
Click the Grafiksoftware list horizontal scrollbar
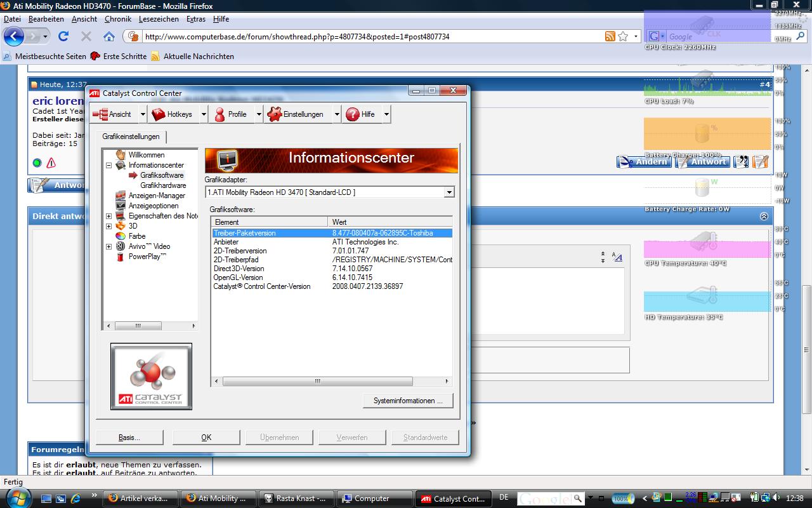coord(331,382)
